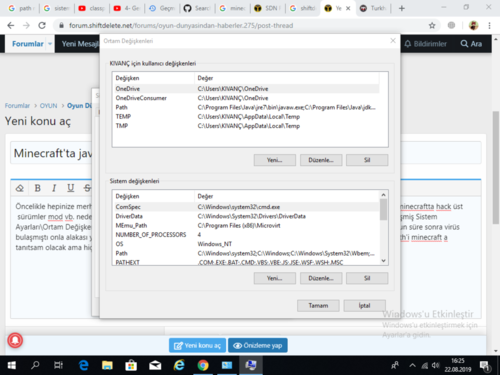Reload the page using the refresh icon

[x=42, y=25]
